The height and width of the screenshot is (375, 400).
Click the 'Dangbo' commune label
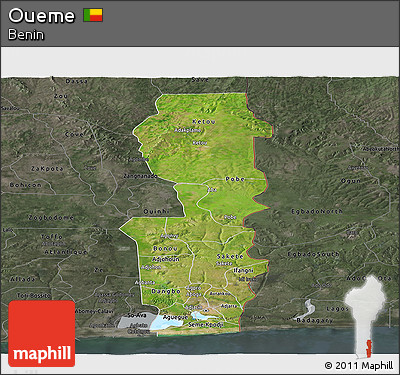pos(166,291)
